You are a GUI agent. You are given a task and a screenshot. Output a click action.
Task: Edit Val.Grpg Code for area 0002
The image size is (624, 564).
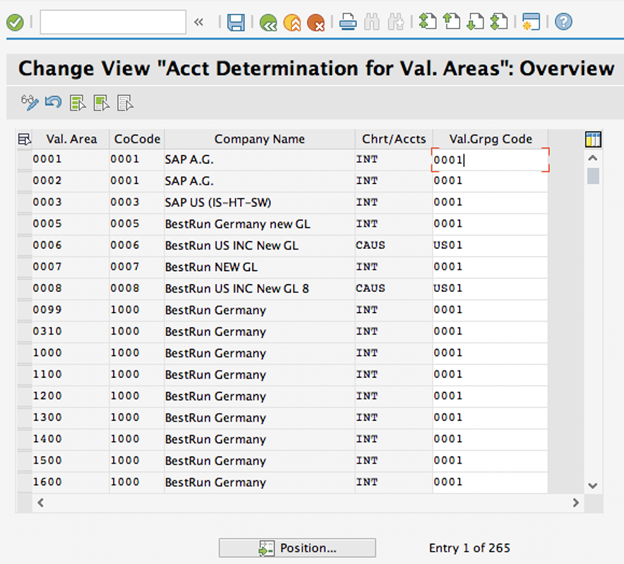490,181
